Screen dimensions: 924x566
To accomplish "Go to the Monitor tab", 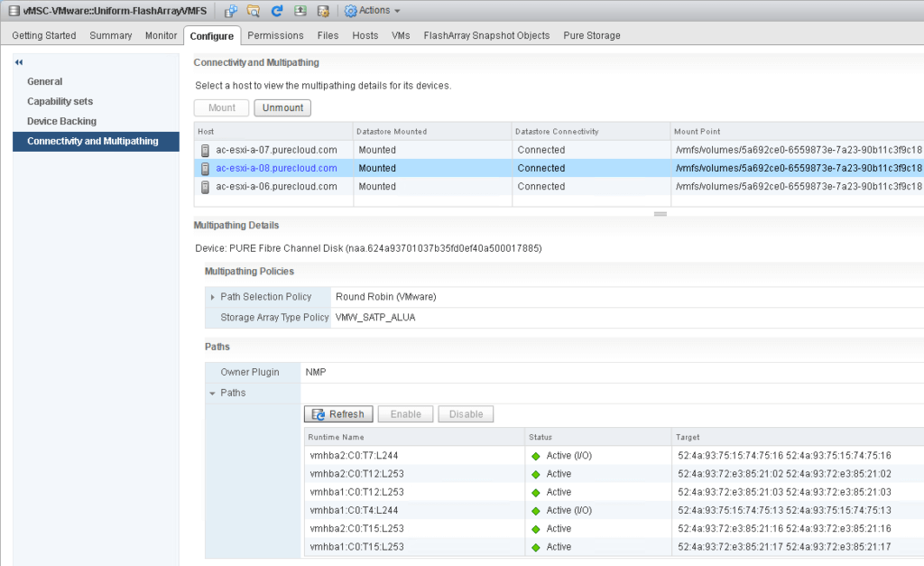I will tap(161, 35).
